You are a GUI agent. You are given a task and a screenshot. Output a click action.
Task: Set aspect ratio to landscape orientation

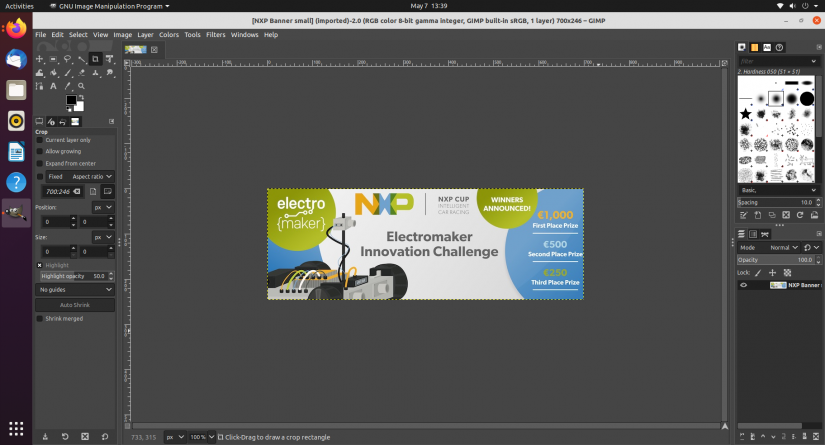point(107,191)
